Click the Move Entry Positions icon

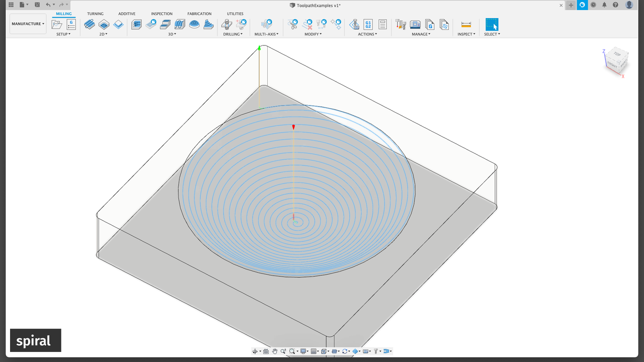click(336, 25)
